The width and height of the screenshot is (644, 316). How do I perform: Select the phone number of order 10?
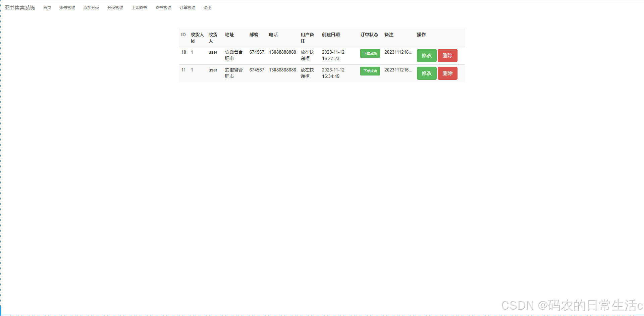tap(282, 52)
